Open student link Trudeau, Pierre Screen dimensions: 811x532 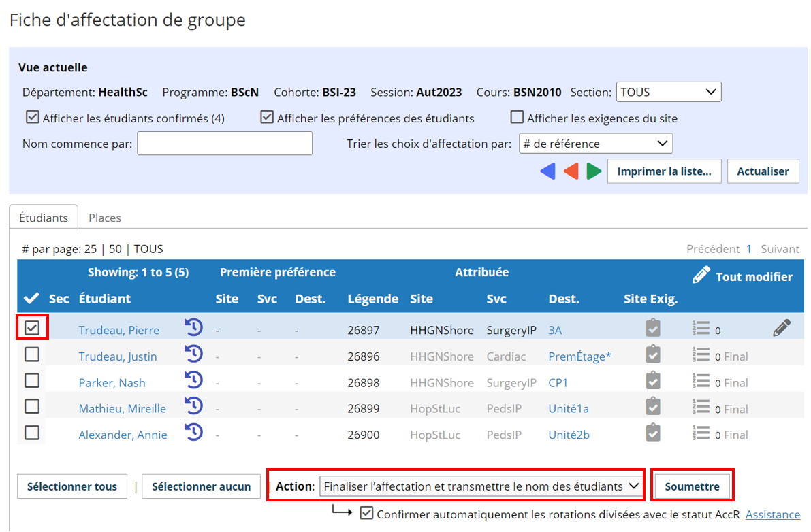119,329
